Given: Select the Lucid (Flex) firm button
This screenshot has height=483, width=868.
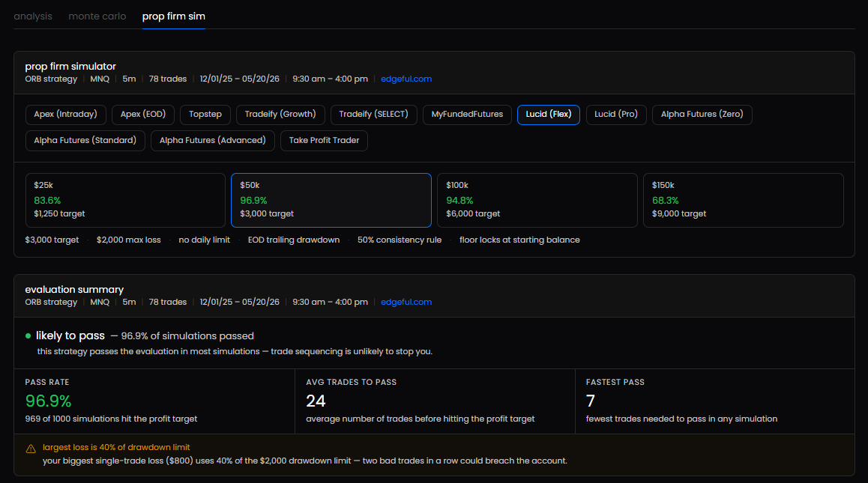Looking at the screenshot, I should coord(549,115).
